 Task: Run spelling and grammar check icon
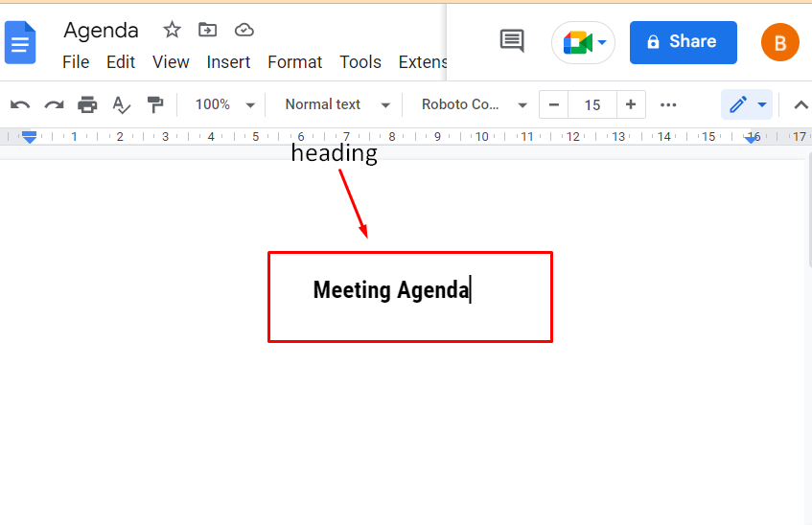point(121,104)
